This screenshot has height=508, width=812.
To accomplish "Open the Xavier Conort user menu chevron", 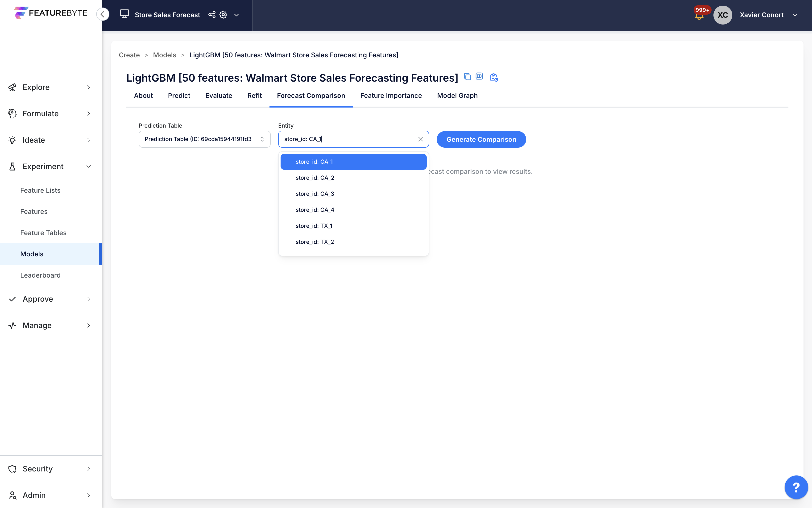I will (x=795, y=15).
